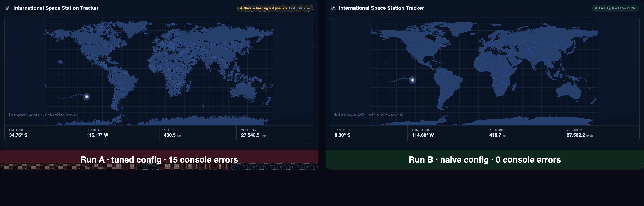Click the ISS position marker in Run B map
644x206 pixels.
click(412, 80)
